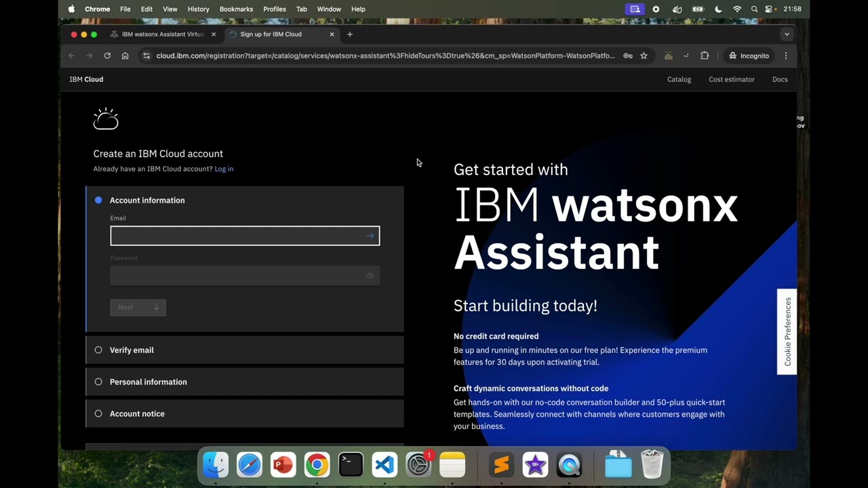
Task: Open the cloud extension icon in toolbar
Action: pyautogui.click(x=668, y=56)
